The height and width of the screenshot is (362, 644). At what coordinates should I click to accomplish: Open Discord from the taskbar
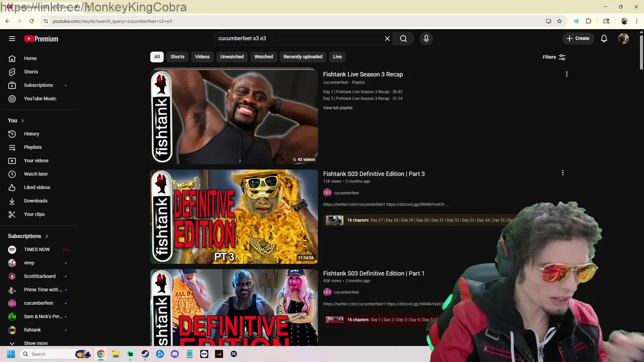click(175, 354)
